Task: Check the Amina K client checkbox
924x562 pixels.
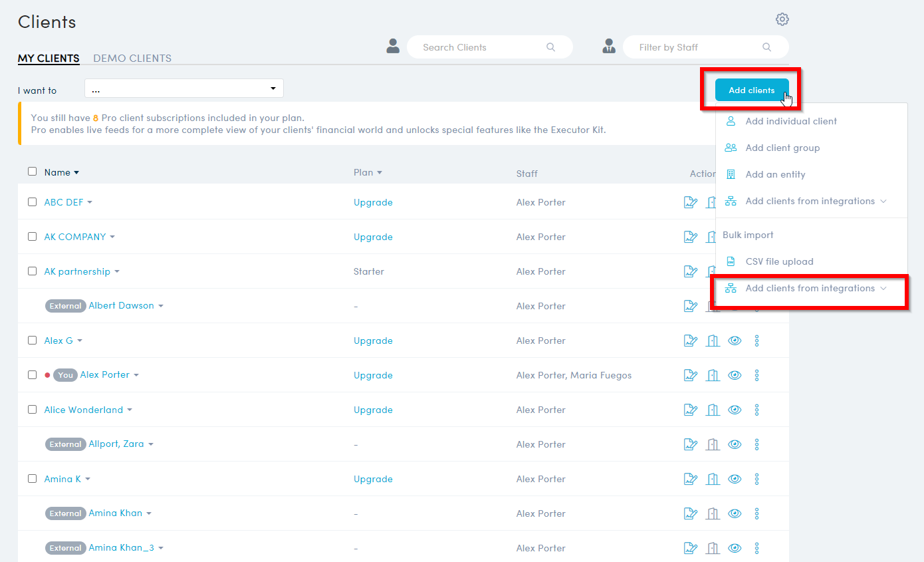Action: click(32, 478)
